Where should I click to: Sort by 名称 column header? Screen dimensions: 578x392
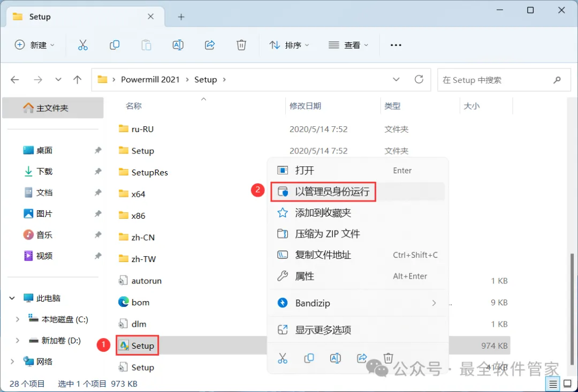(x=133, y=106)
